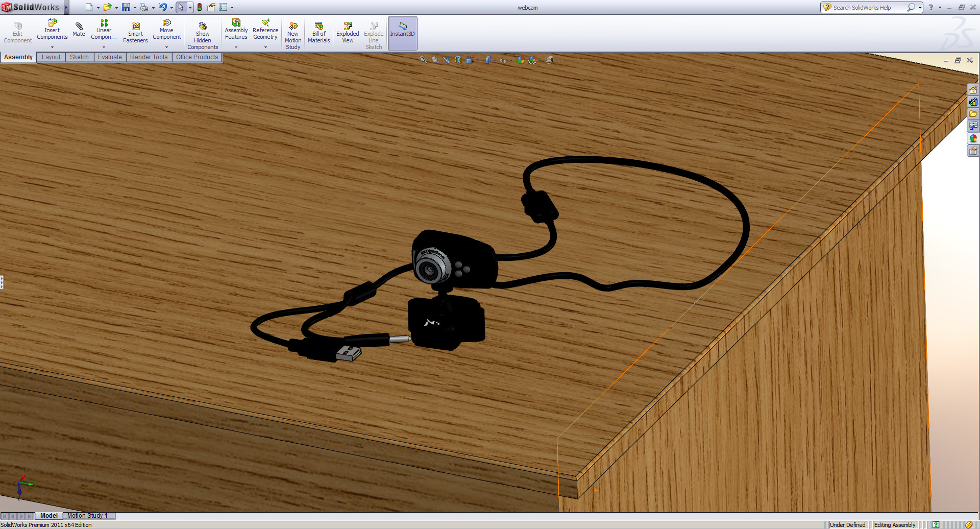Open View Settings monitor icon
The image size is (980, 529).
(x=549, y=60)
